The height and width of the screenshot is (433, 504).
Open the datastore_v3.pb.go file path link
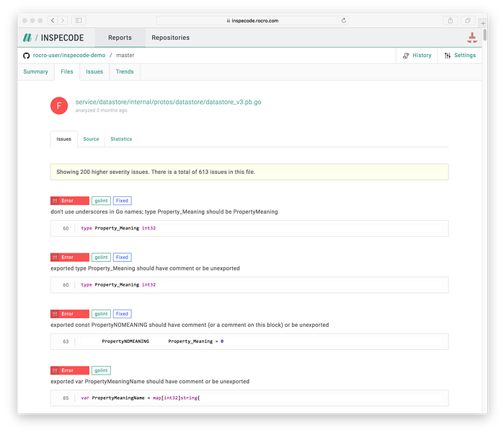(168, 102)
